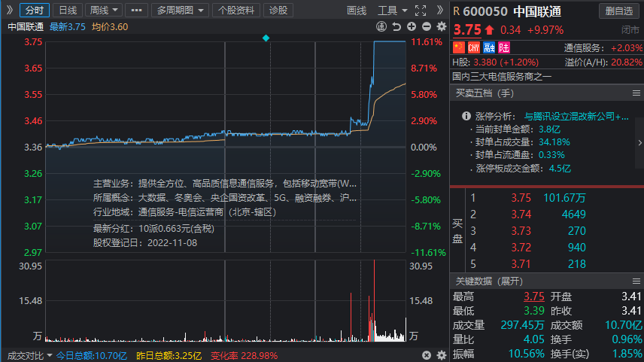Screen dimensions: 644x362
Task: Open chart settings gear icon
Action: point(442,26)
